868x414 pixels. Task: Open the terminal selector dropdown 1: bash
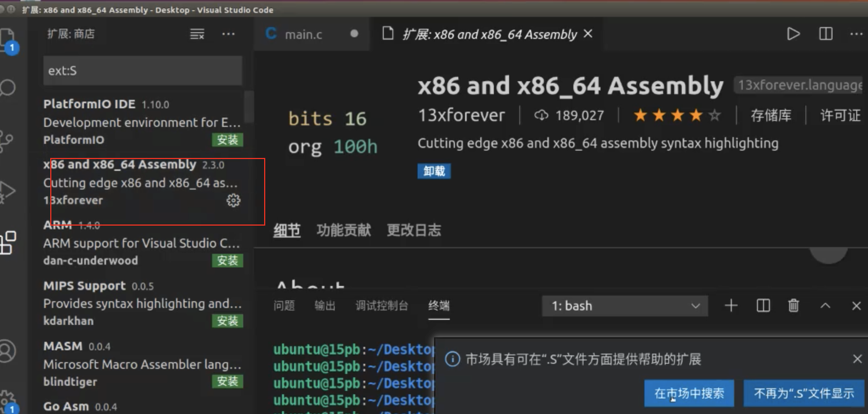624,306
